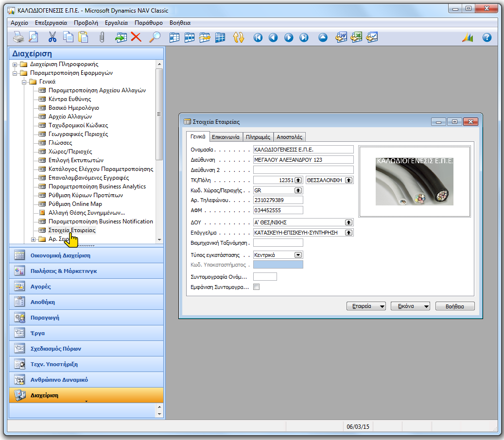Select Ταχυδρομικοί Κώδικες tree item

tap(78, 125)
